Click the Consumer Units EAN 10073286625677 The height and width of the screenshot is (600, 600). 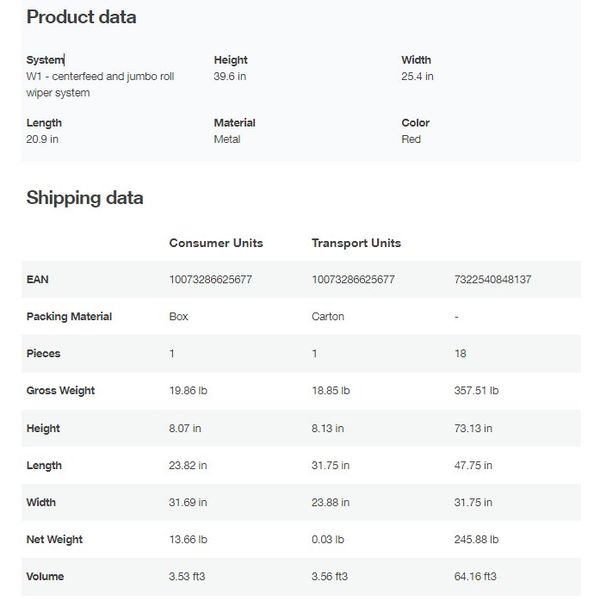pyautogui.click(x=210, y=279)
